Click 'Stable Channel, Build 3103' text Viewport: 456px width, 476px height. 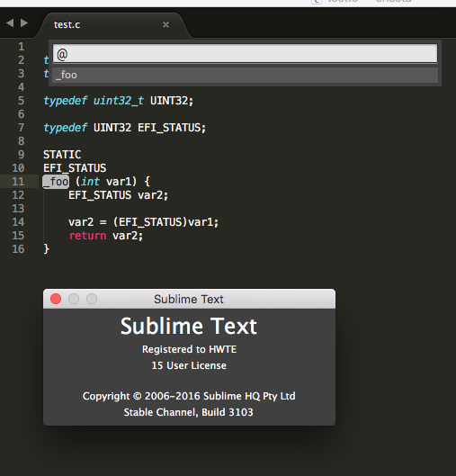click(x=188, y=412)
